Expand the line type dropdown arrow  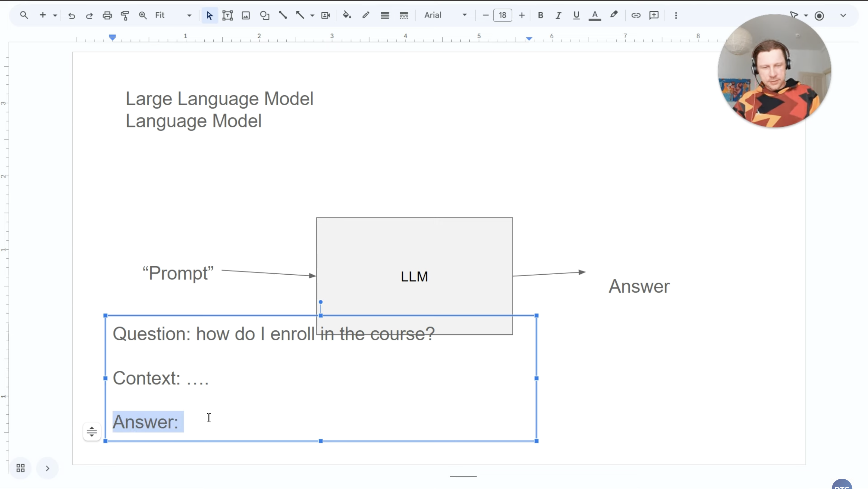(x=312, y=15)
